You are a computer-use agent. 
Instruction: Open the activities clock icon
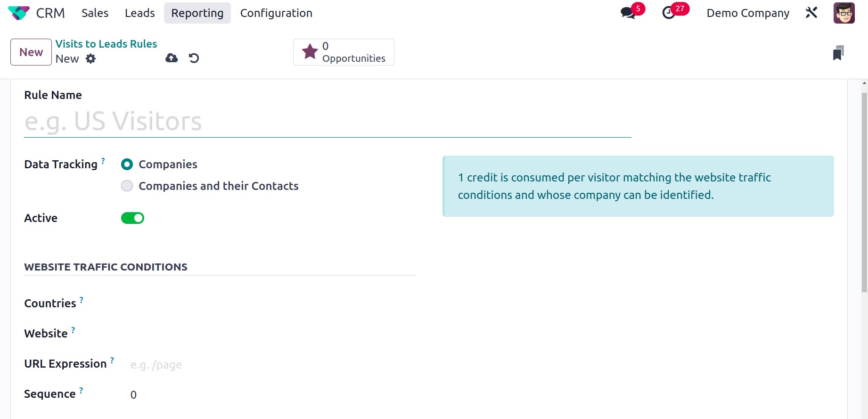pos(669,13)
